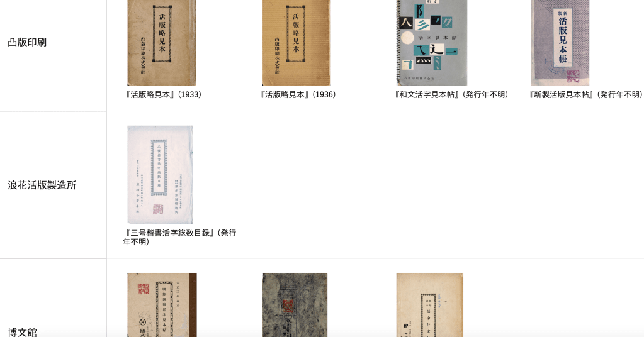
Task: Click the spiral binding on 和文活字見本帖 cover
Action: (398, 43)
